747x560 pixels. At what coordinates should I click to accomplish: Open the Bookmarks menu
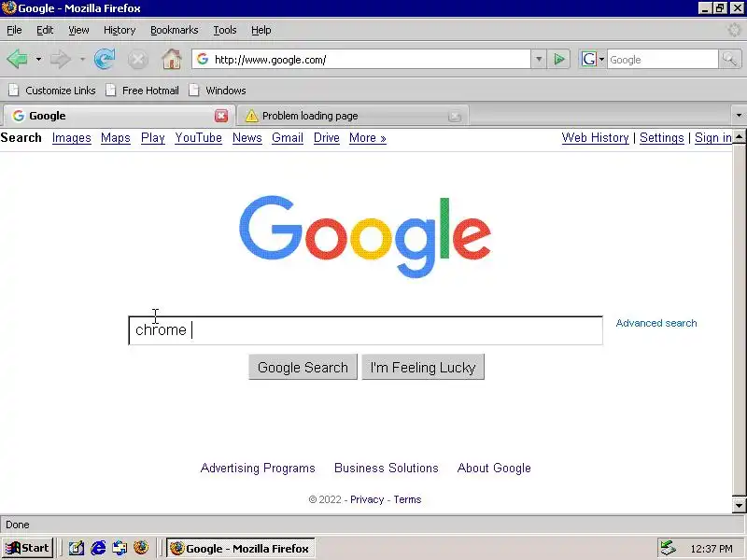coord(175,30)
